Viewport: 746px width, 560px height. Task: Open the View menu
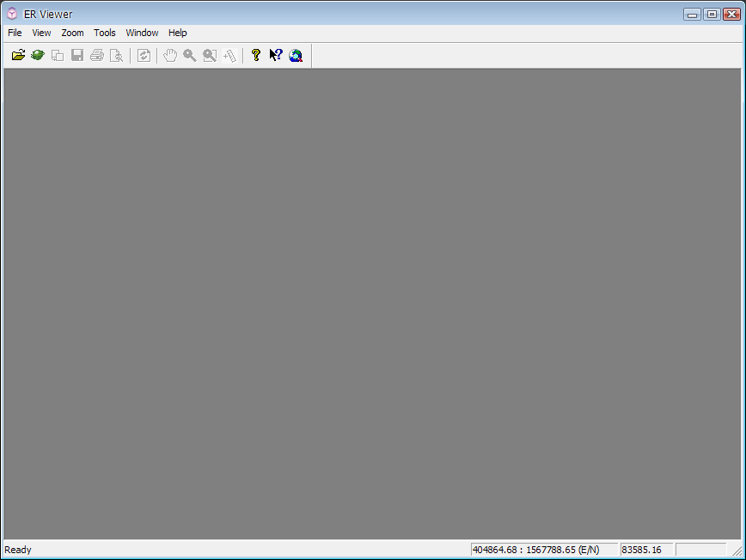(41, 33)
